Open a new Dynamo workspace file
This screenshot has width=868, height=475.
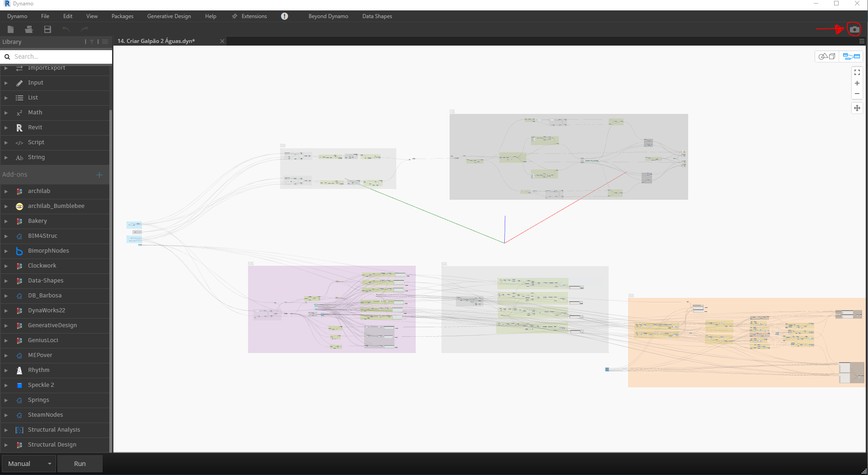11,29
